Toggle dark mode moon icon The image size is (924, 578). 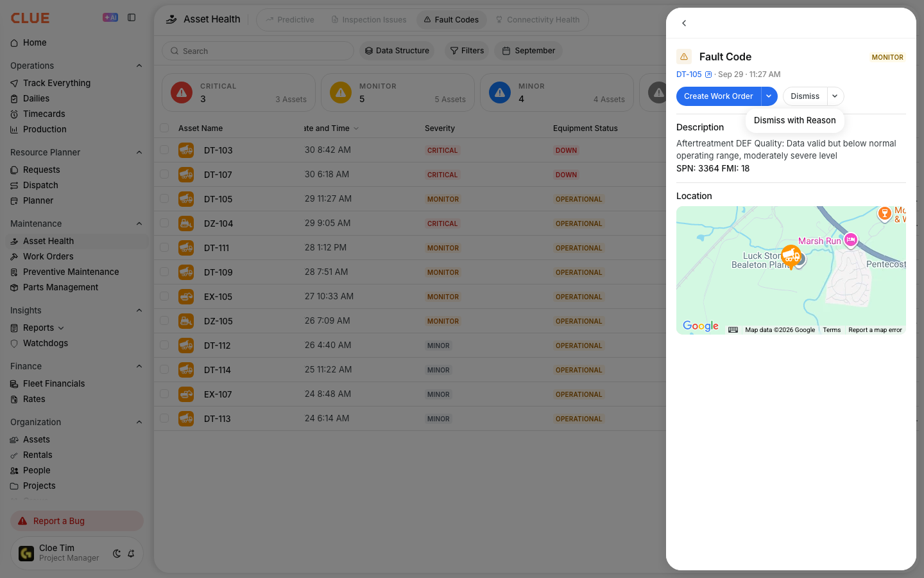tap(117, 554)
